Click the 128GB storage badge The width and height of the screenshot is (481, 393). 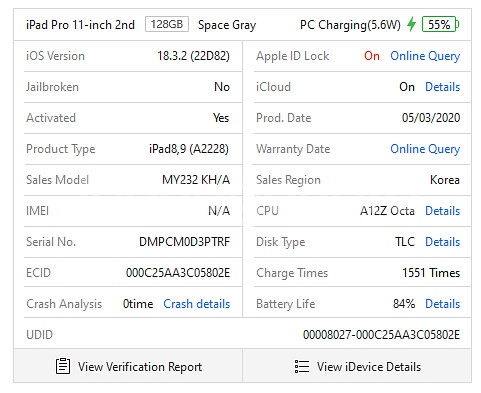coord(167,24)
